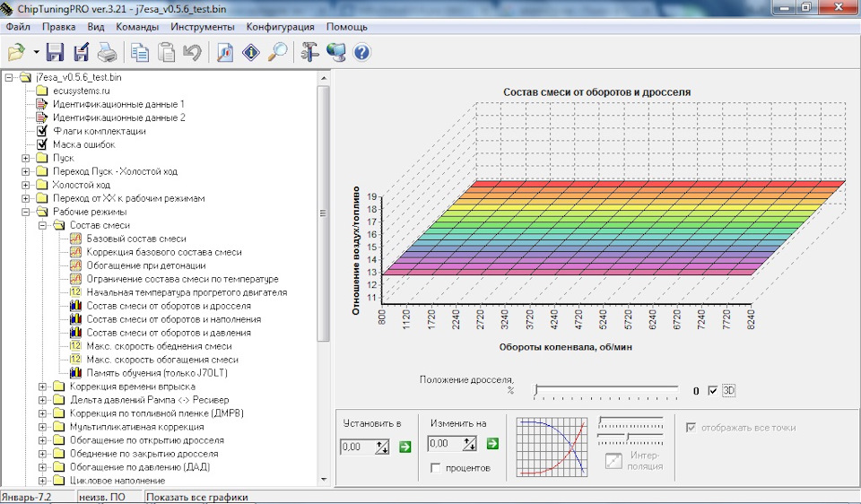Click the upper interpolation slider
The height and width of the screenshot is (504, 861).
pyautogui.click(x=631, y=422)
